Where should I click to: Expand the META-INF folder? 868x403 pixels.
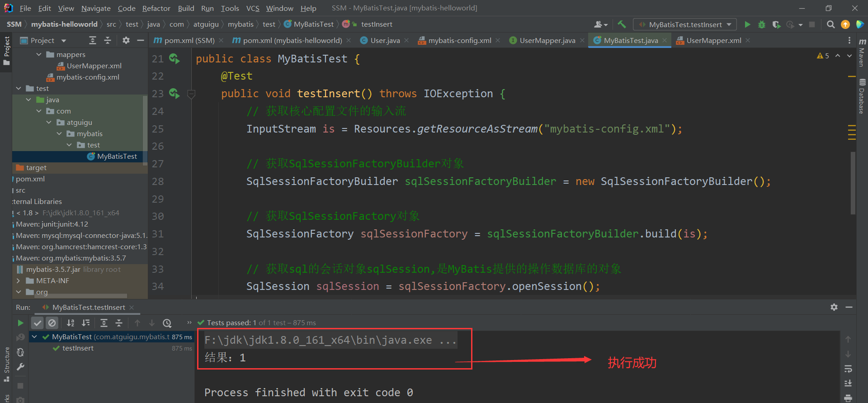tap(19, 280)
